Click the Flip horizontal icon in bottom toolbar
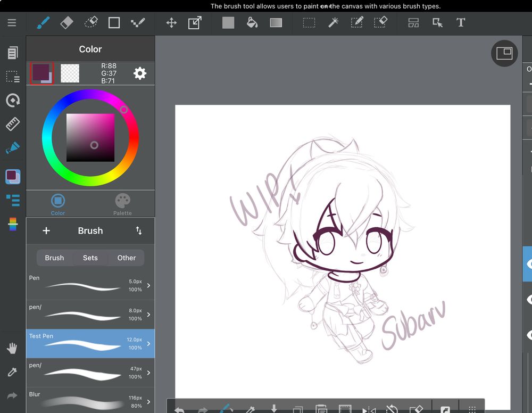532x413 pixels. (369, 409)
